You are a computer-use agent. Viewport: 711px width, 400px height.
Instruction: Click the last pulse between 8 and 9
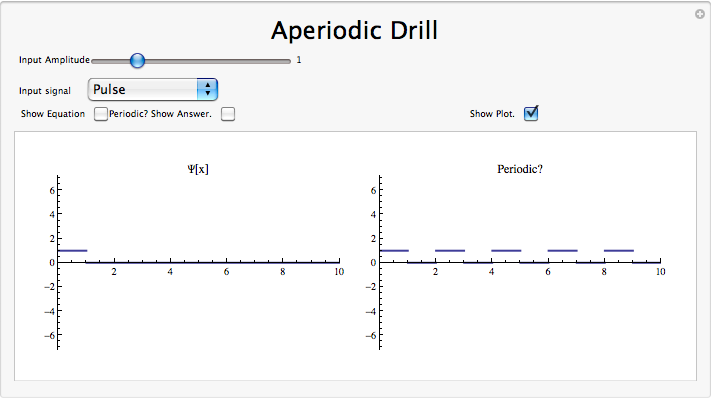619,250
